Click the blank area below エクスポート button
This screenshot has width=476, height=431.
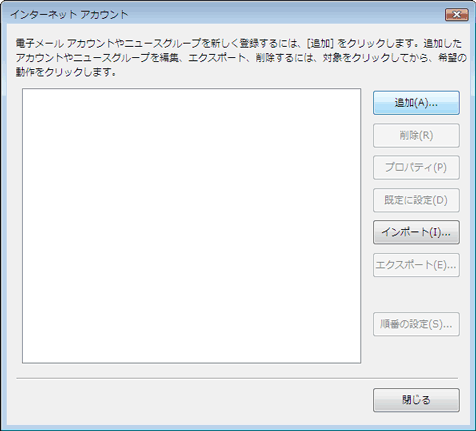coord(416,294)
